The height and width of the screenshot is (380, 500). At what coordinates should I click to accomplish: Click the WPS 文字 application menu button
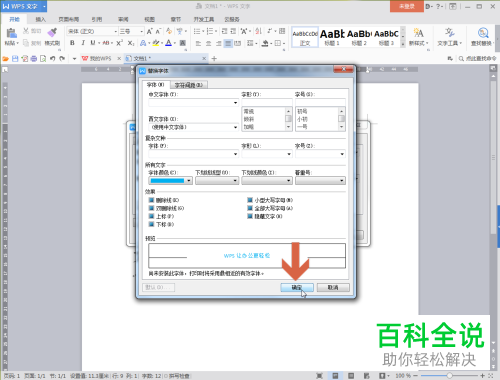point(23,6)
